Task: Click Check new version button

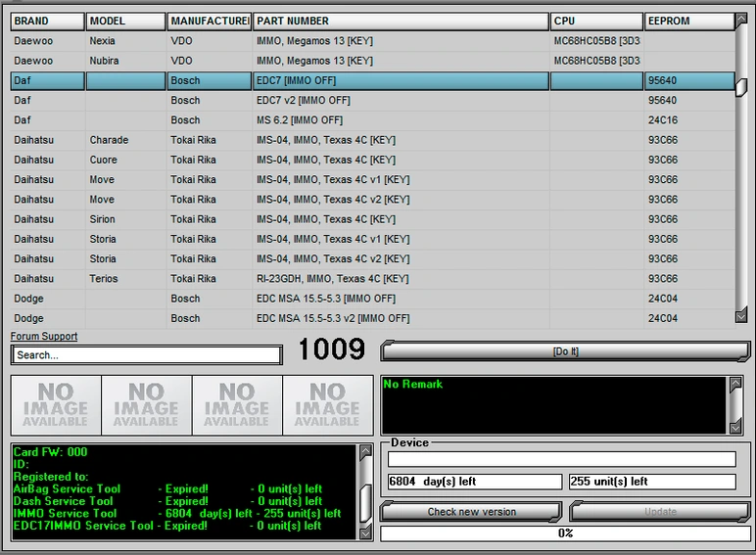Action: pyautogui.click(x=471, y=512)
